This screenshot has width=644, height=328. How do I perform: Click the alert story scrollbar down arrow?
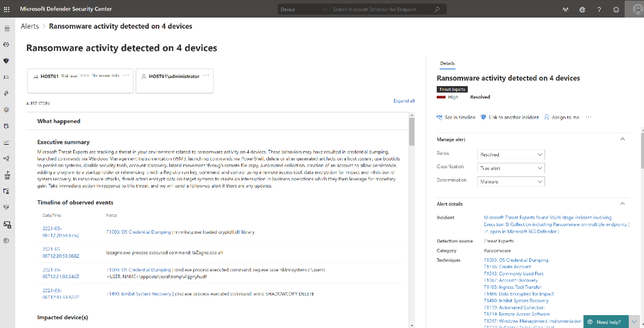(412, 324)
